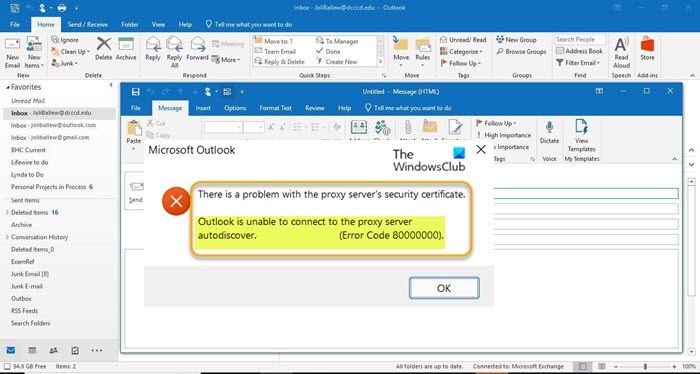Click the Reply All icon
Screen dimensions: 700x374
[174, 44]
